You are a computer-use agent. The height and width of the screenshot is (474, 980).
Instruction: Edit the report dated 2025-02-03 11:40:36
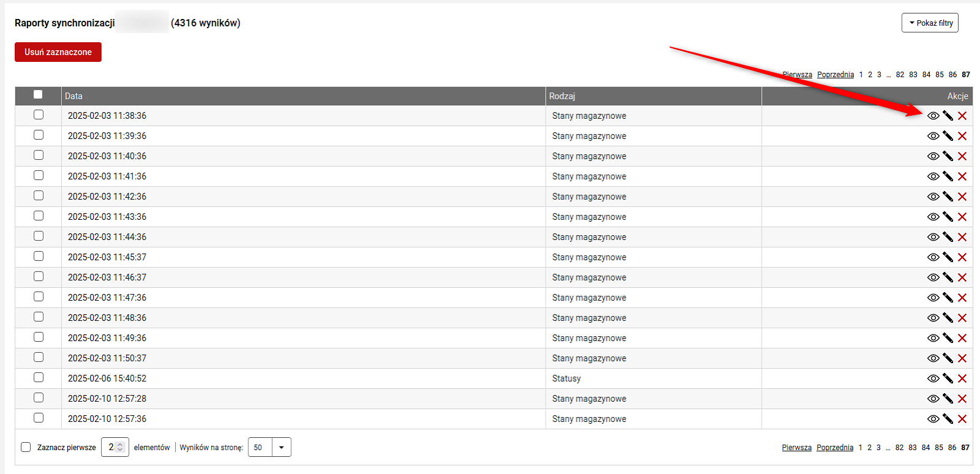[948, 156]
